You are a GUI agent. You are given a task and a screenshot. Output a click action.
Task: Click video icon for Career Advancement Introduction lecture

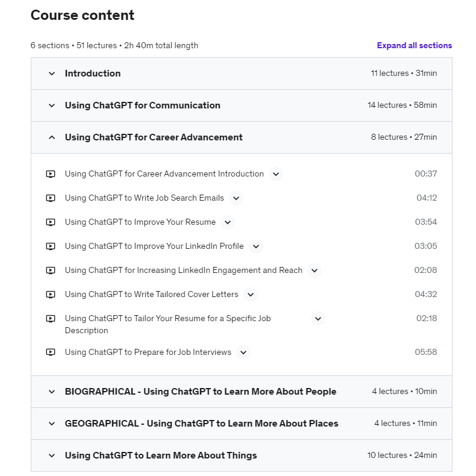click(51, 174)
